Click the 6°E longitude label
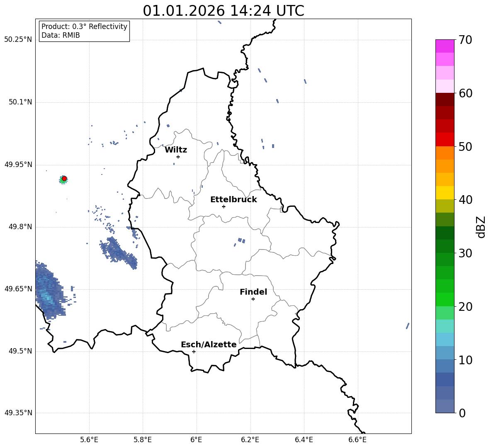Image resolution: width=491 pixels, height=448 pixels. pyautogui.click(x=196, y=440)
